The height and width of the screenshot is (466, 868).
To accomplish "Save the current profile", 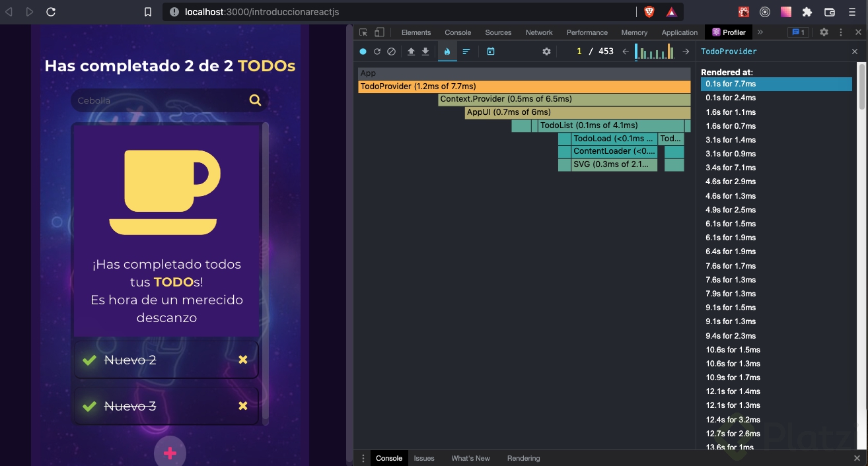I will [x=425, y=51].
